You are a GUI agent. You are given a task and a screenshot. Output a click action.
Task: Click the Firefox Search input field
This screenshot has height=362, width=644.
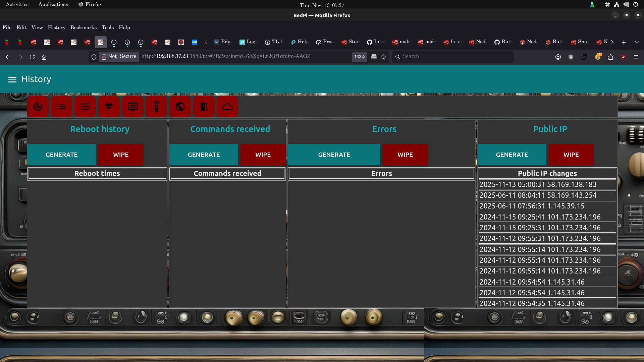tap(453, 57)
